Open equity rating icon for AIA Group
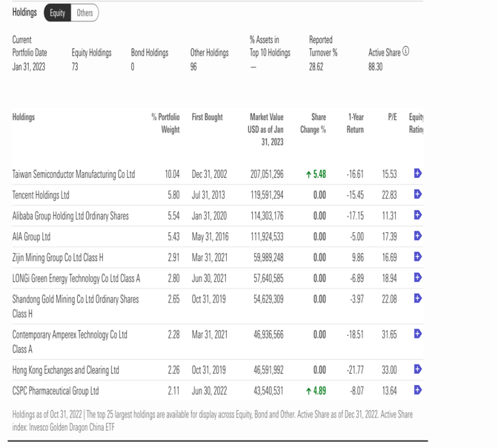 [x=418, y=236]
